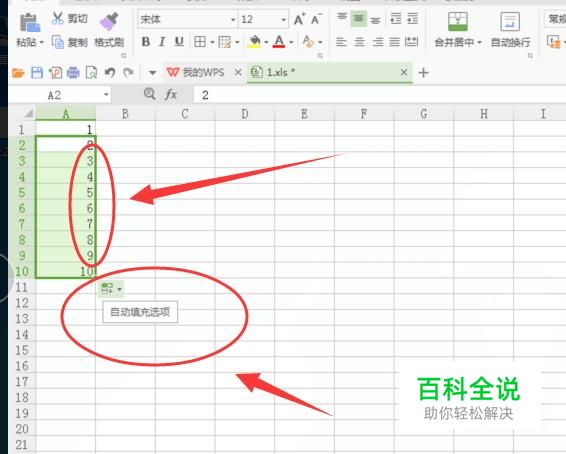Toggle italic formatting I
This screenshot has width=566, height=454.
point(162,42)
